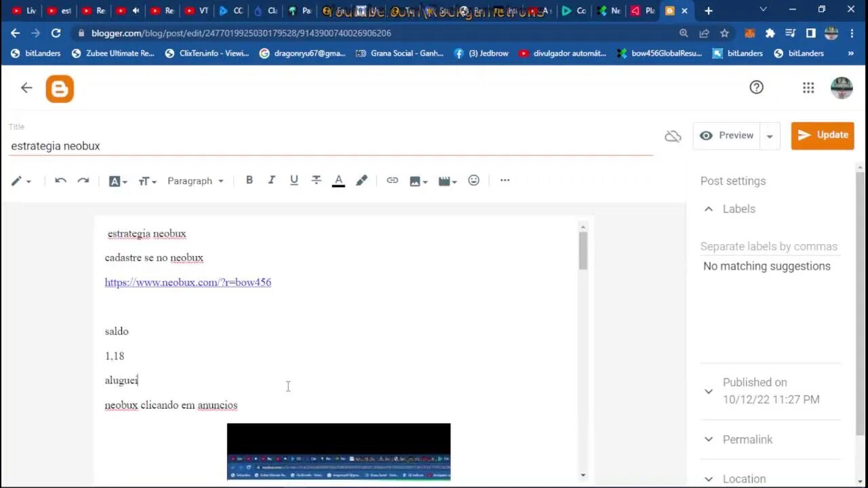
Task: Toggle strikethrough formatting
Action: tap(316, 180)
